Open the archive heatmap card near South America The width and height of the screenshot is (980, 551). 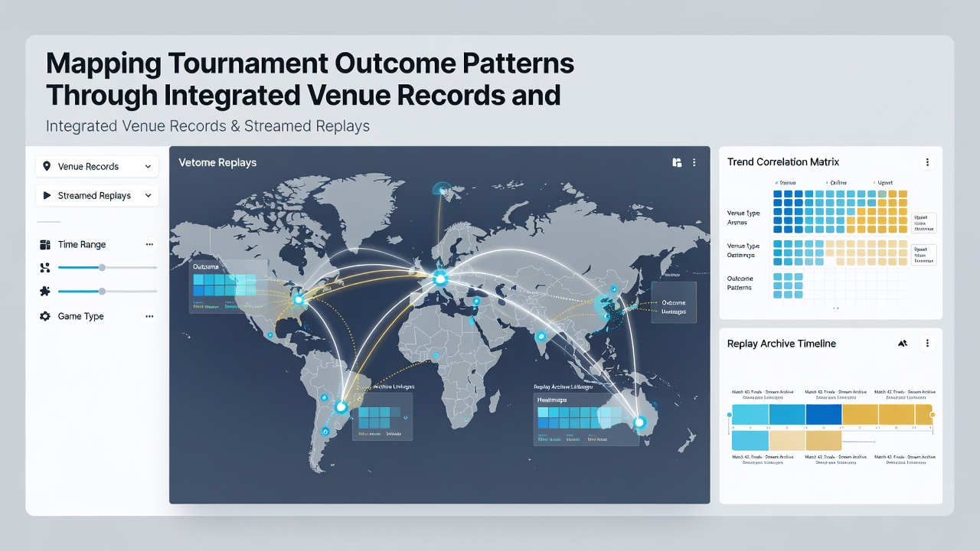[382, 417]
